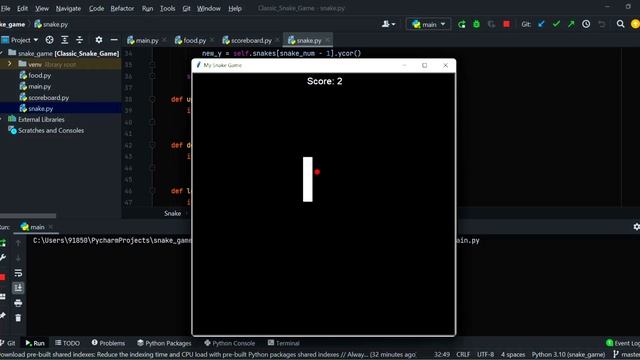Open the View menu

(x=42, y=8)
